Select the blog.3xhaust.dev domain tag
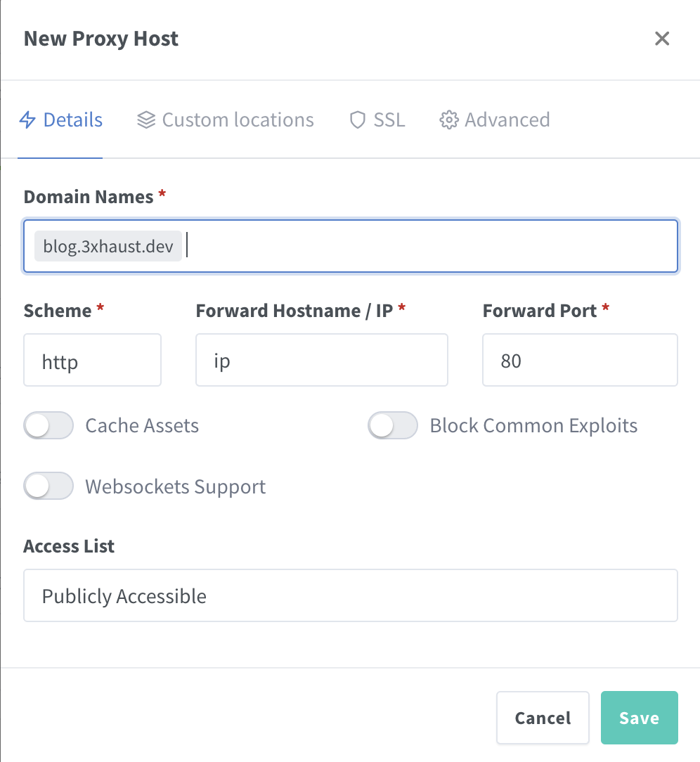Screen dimensions: 700x762 [108, 247]
